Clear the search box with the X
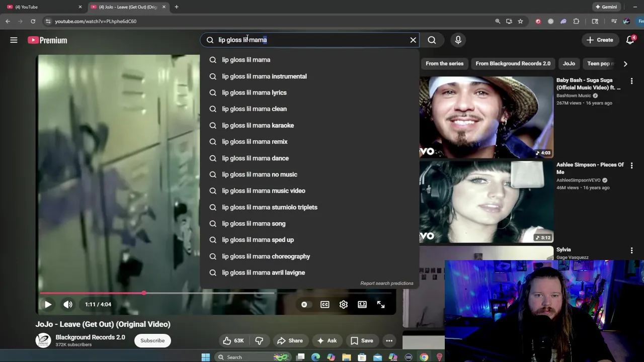Screen dimensions: 644x362 point(413,40)
